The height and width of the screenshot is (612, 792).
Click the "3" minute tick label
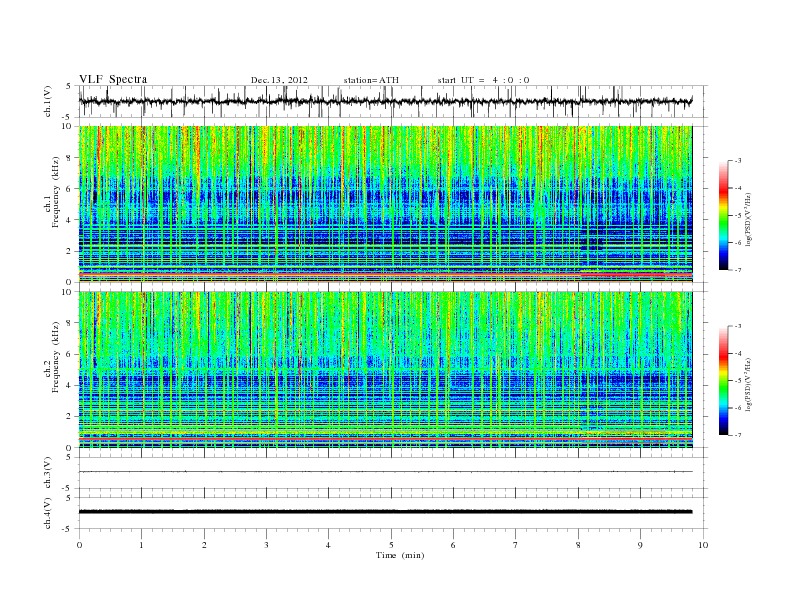pyautogui.click(x=266, y=545)
